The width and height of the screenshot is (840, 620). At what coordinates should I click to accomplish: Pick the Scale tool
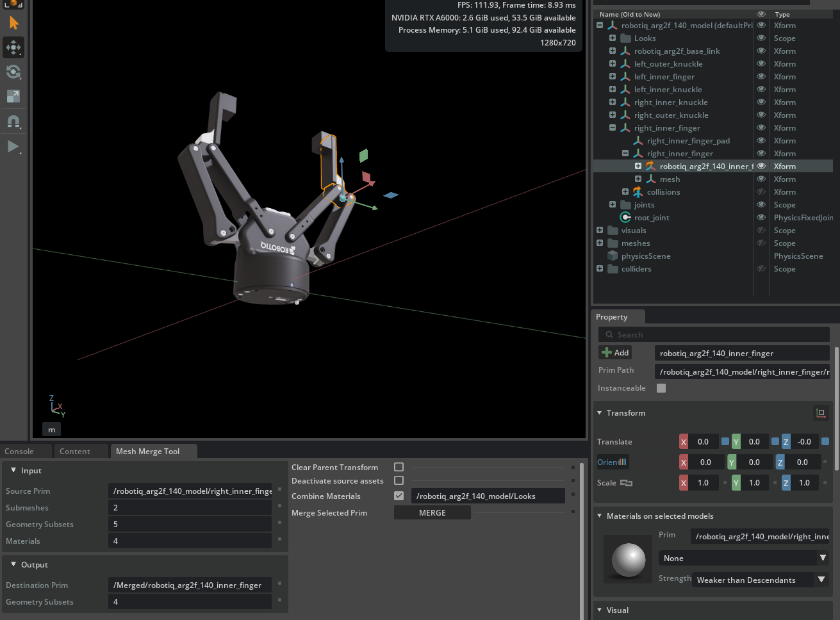click(13, 96)
